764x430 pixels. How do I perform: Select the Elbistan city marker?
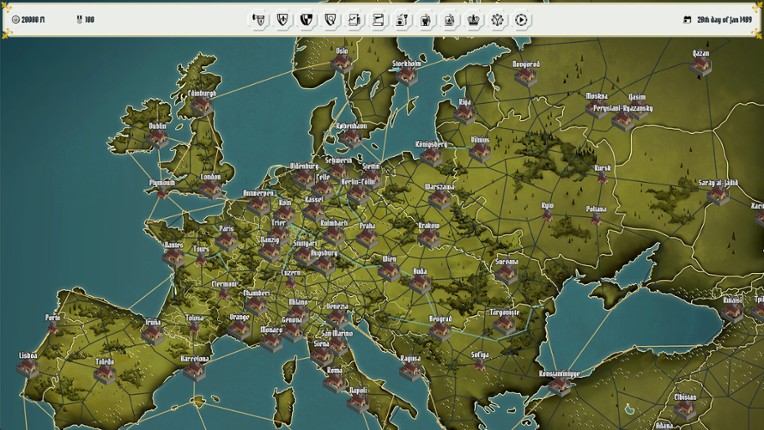click(685, 410)
